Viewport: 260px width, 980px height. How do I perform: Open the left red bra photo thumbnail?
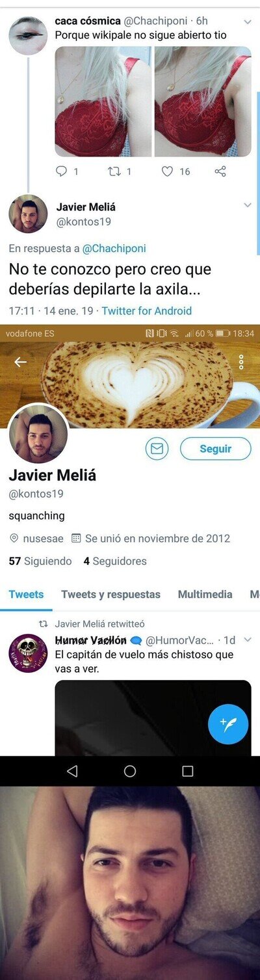[x=103, y=101]
